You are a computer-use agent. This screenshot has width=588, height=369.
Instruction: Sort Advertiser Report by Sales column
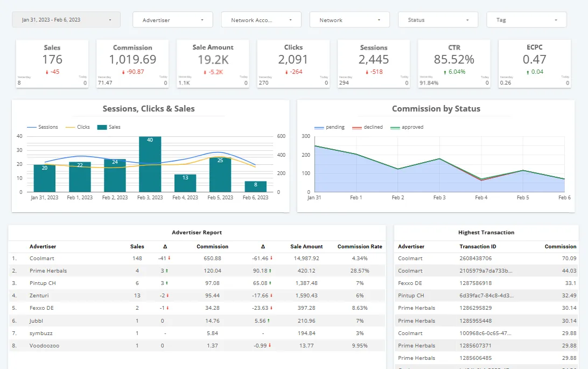137,246
